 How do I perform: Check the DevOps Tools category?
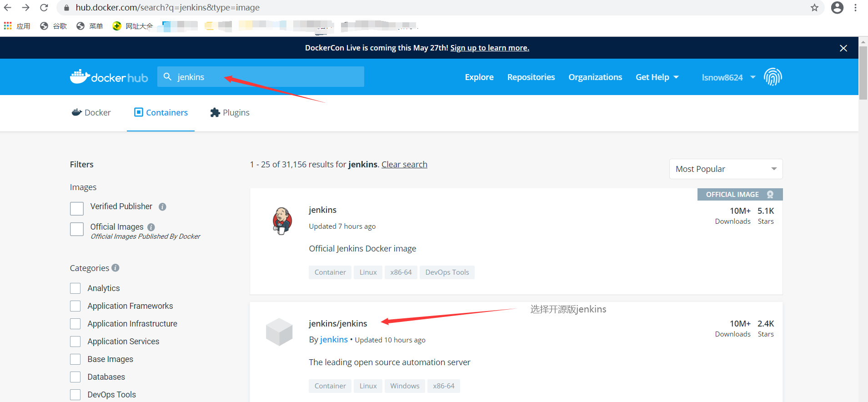pos(75,395)
